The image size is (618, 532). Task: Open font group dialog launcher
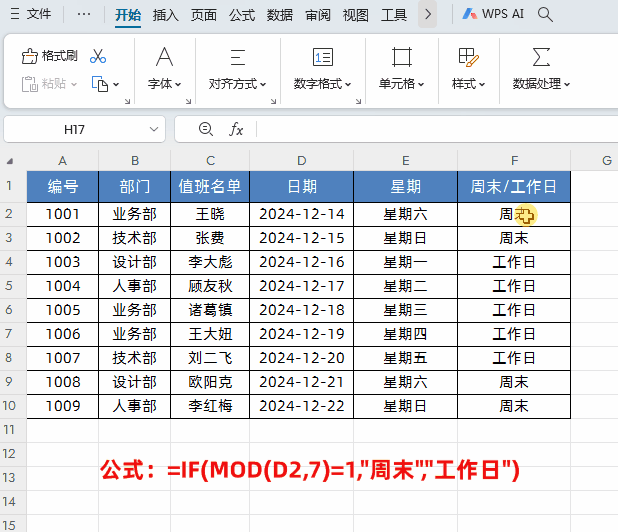pyautogui.click(x=188, y=102)
